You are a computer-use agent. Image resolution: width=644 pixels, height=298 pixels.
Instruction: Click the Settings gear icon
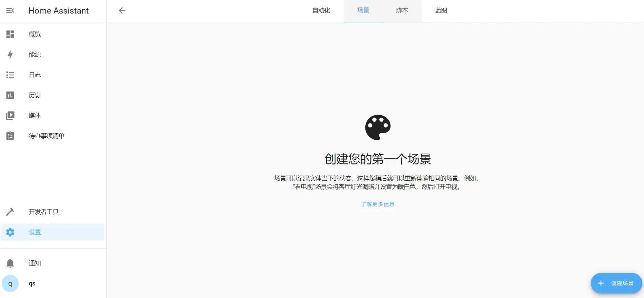click(10, 232)
